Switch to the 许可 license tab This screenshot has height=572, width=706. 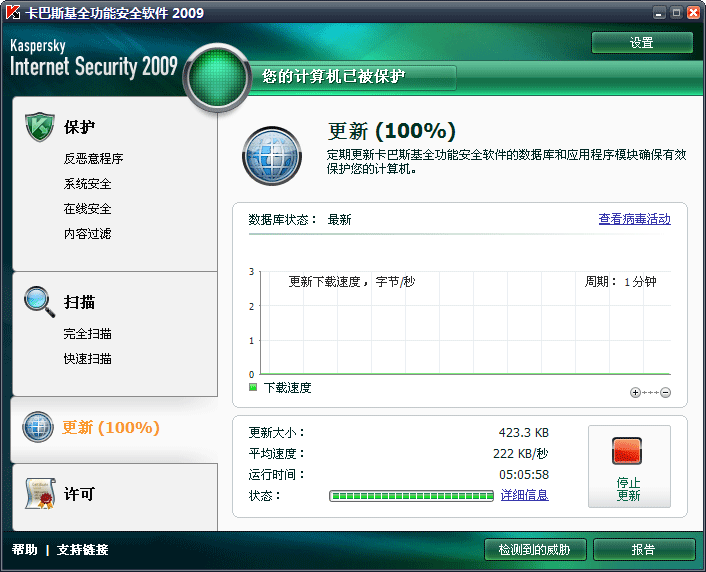pyautogui.click(x=79, y=495)
